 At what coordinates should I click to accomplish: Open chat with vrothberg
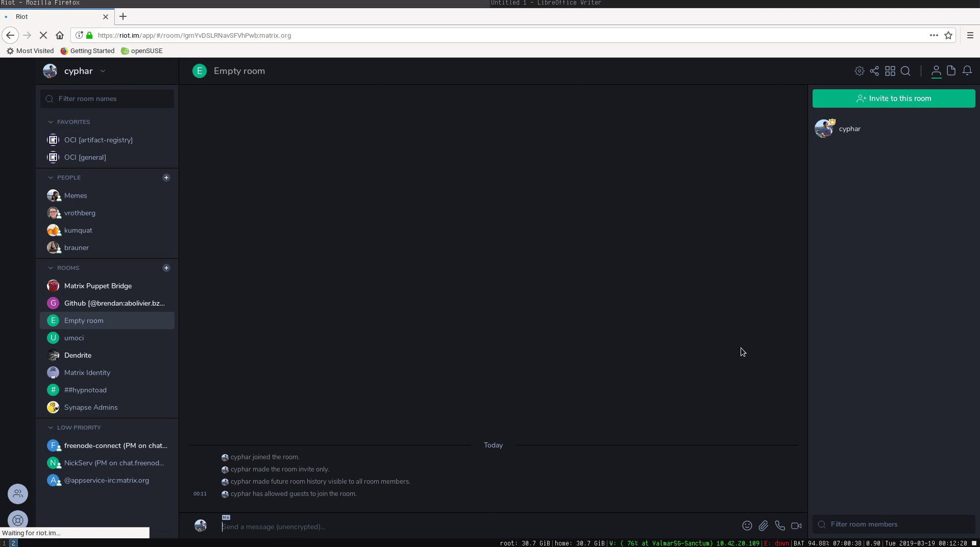pos(107,213)
